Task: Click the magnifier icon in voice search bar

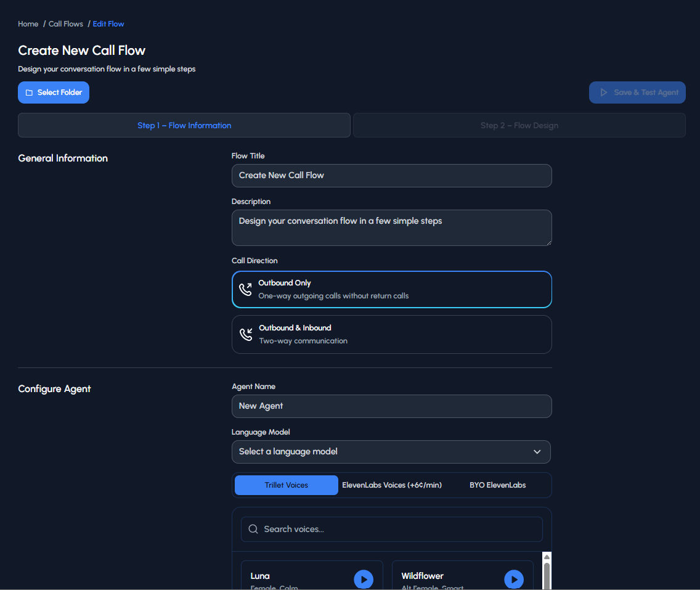Action: coord(253,529)
